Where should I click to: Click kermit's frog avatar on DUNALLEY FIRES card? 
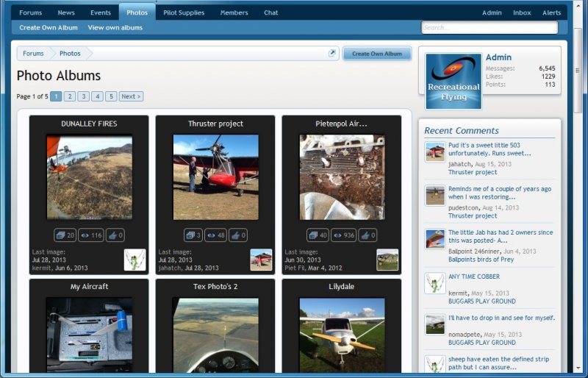(135, 260)
